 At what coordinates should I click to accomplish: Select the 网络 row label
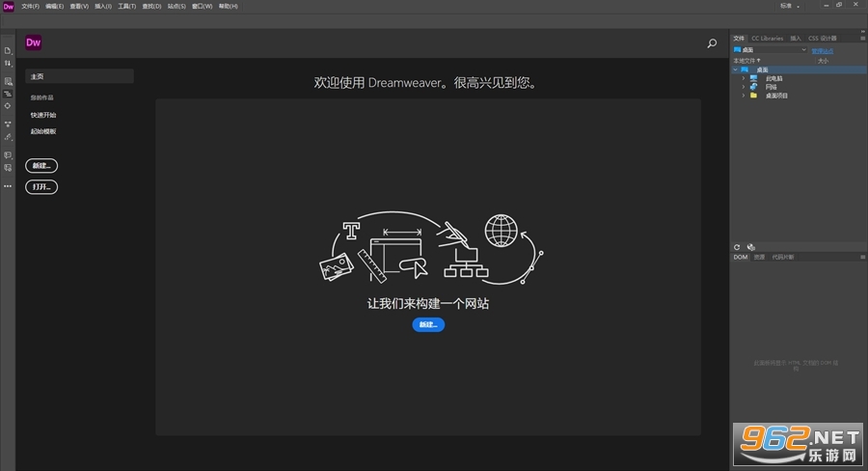(772, 87)
